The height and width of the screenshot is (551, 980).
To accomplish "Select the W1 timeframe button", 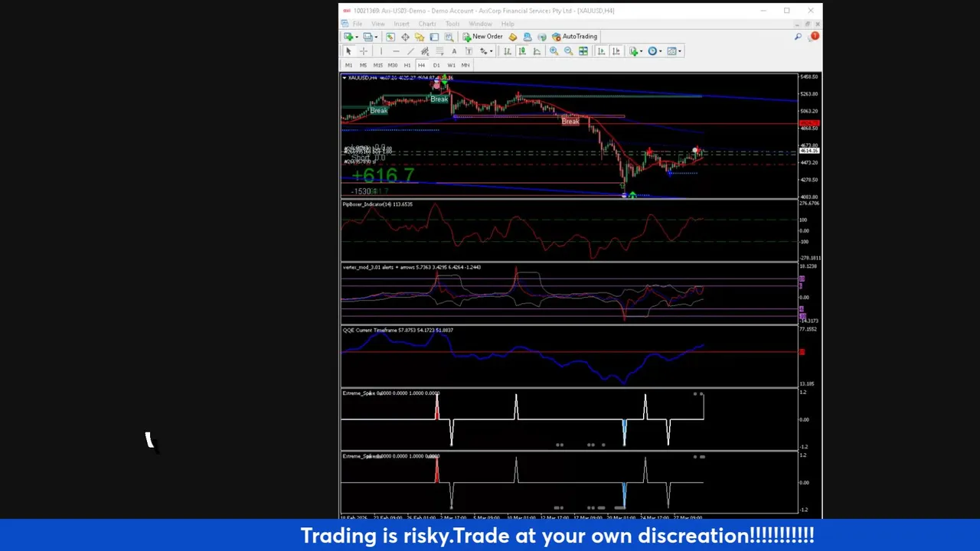I will tap(451, 65).
